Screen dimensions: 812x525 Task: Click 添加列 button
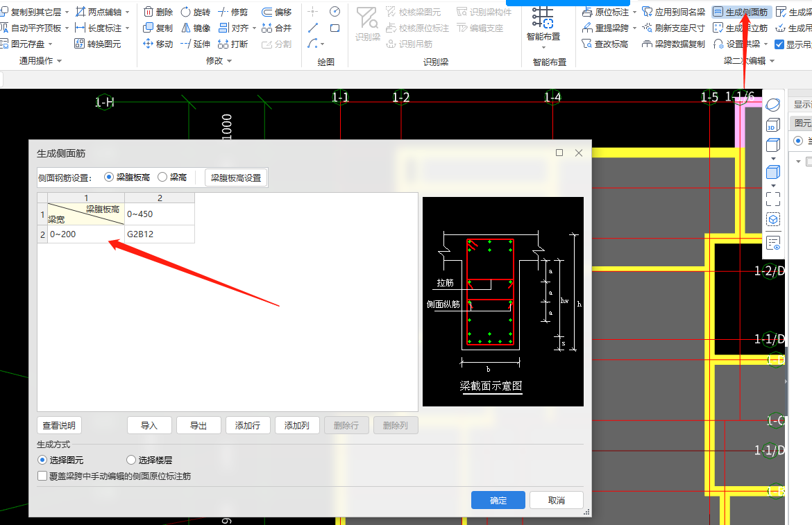point(297,425)
